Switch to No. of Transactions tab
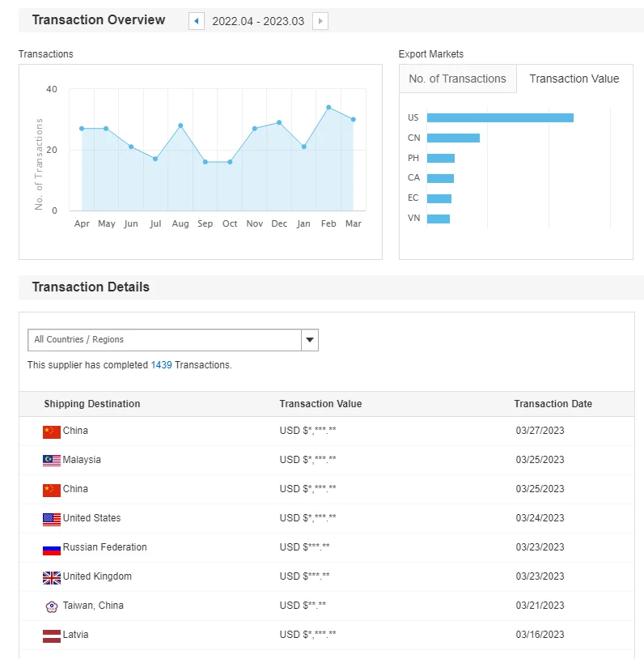644x659 pixels. tap(457, 79)
